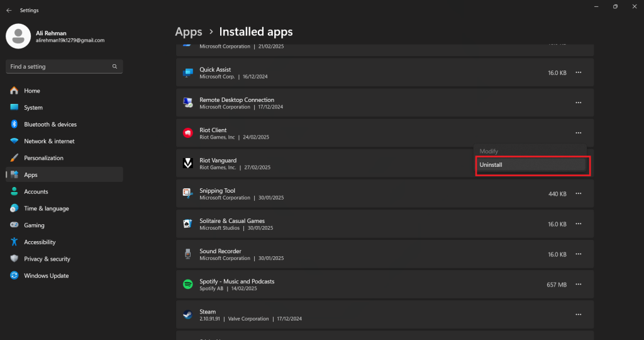
Task: Click the Steam app icon
Action: coord(187,315)
